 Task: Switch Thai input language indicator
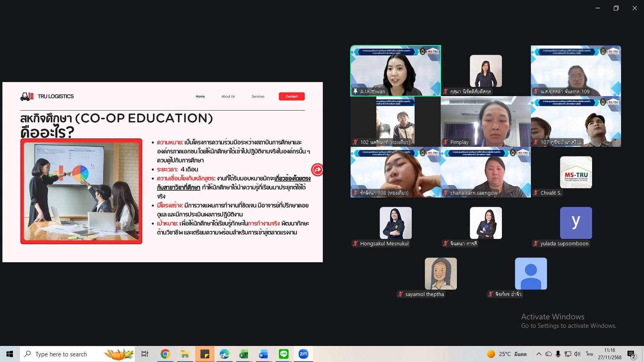(589, 354)
